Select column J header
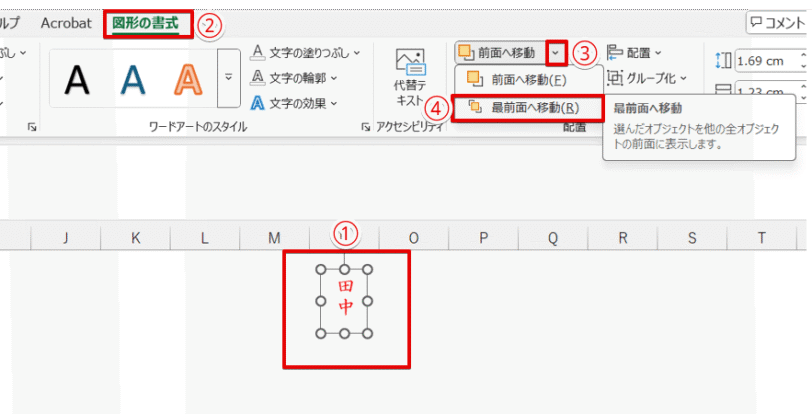Screen dimensions: 812x414 (65, 238)
